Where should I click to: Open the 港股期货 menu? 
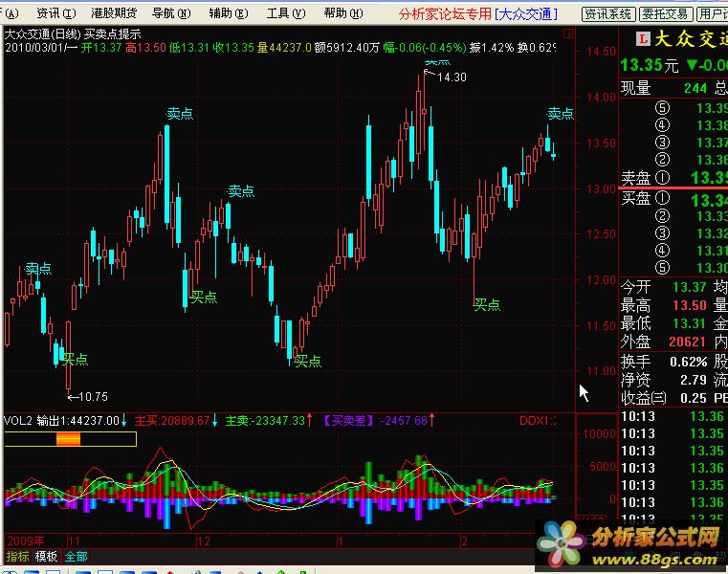coord(114,13)
